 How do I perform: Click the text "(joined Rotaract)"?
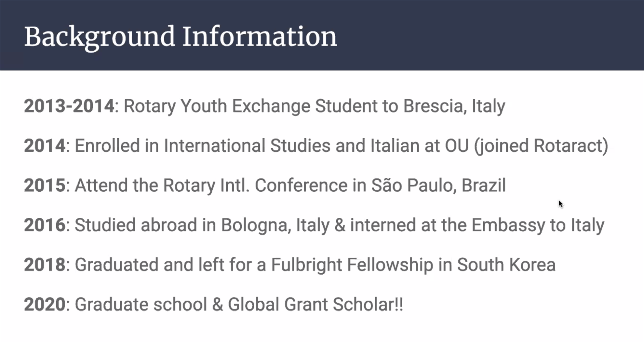point(541,145)
